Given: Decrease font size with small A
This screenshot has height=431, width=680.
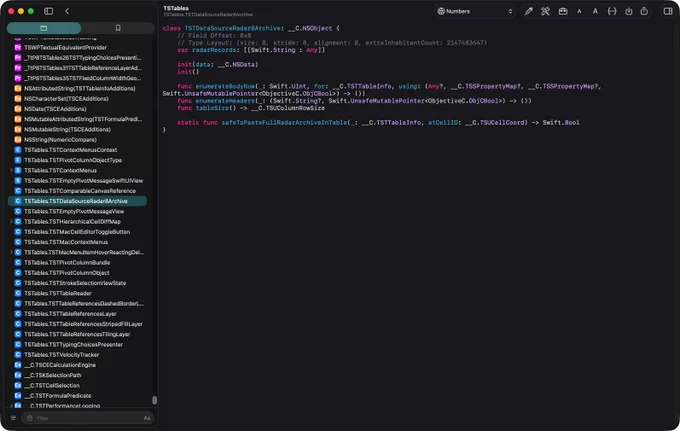Looking at the screenshot, I should (579, 11).
